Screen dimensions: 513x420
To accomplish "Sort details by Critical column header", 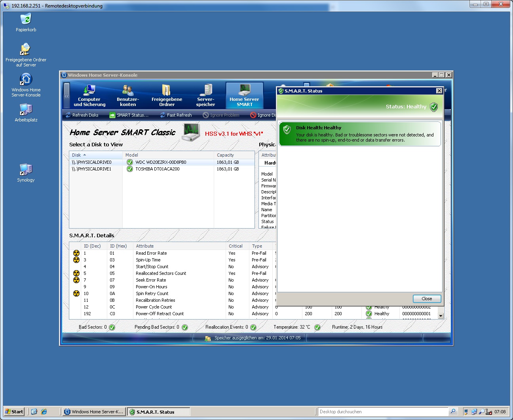I will [x=237, y=246].
